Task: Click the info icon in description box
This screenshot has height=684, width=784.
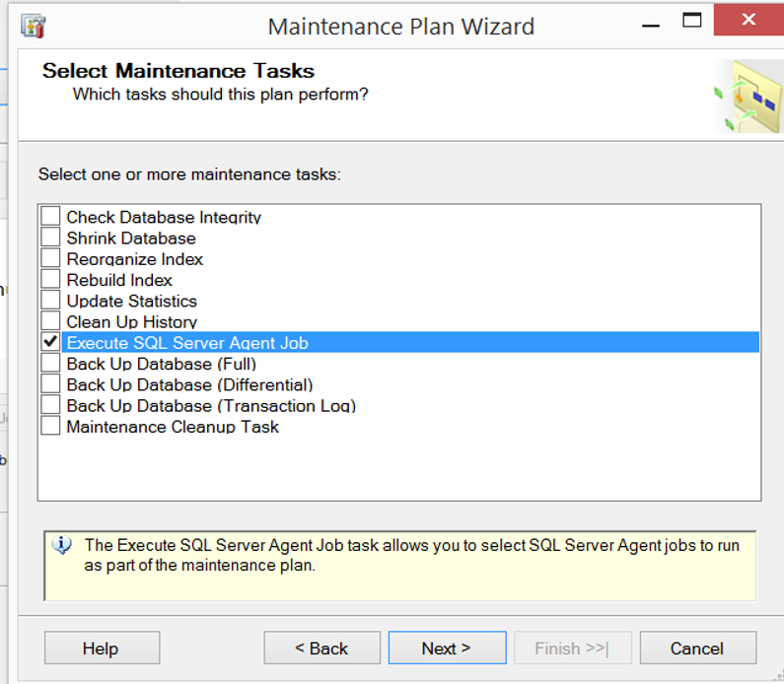Action: pos(61,545)
